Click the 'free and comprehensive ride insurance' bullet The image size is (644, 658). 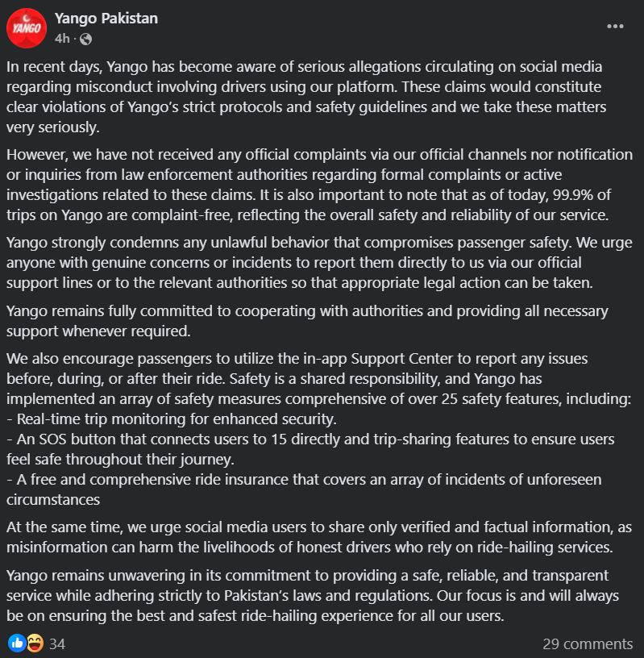tap(304, 489)
